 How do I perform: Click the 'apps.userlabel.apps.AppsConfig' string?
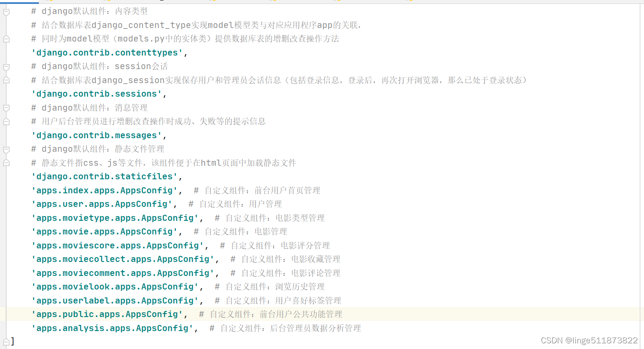115,301
